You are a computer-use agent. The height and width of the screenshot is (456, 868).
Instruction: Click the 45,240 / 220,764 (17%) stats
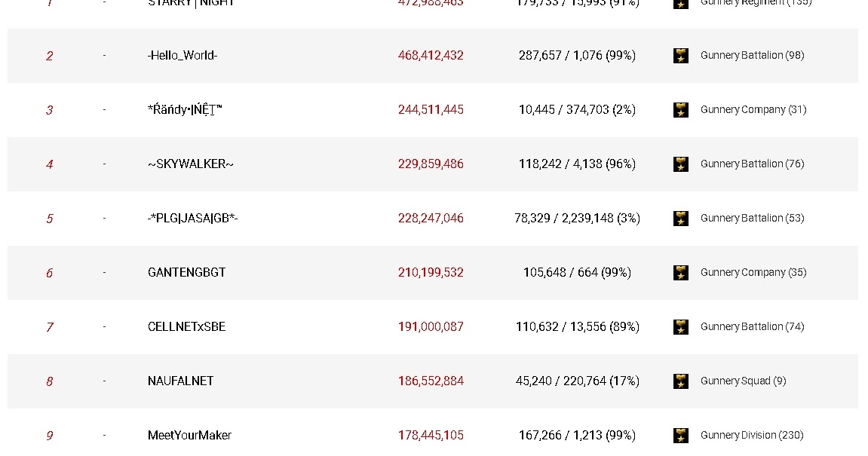click(x=577, y=381)
